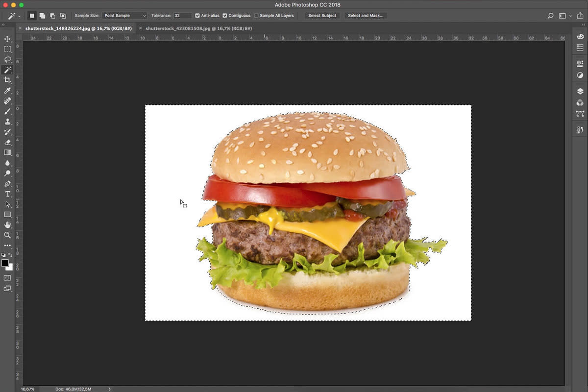Select the Type tool
Viewport: 588px width, 392px height.
click(x=7, y=194)
